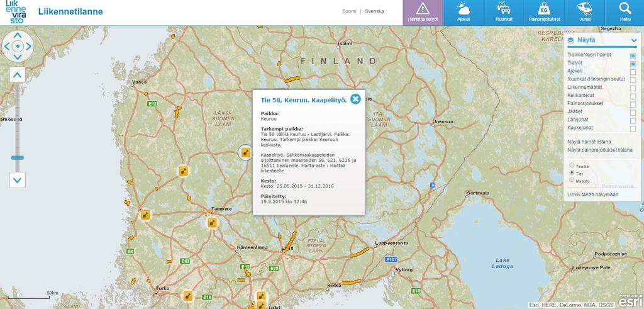Click the E63 road sign on map
This screenshot has height=309, width=644.
186,261
